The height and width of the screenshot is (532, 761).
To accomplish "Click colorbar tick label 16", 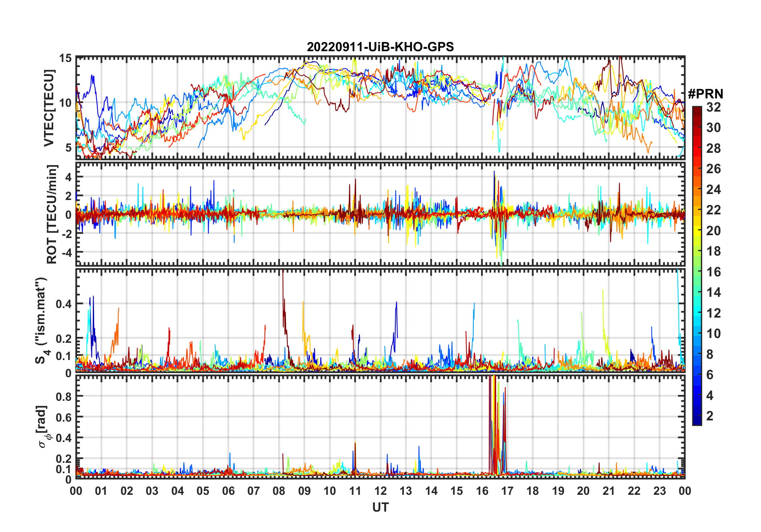I will pos(713,272).
